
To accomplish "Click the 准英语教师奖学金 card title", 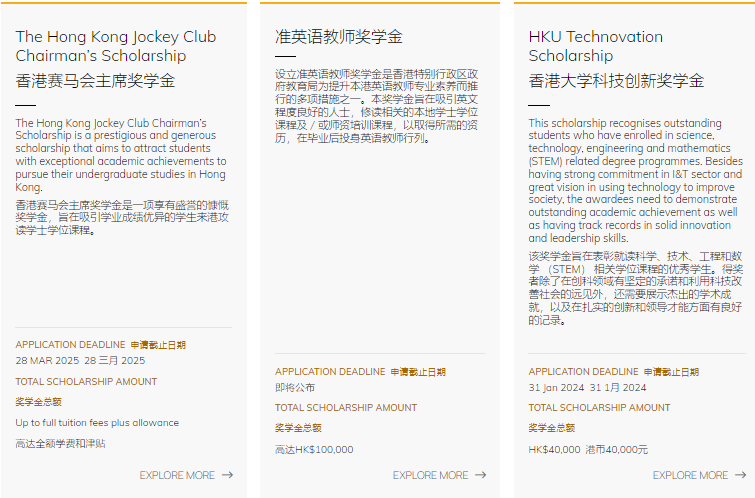I will pyautogui.click(x=339, y=37).
